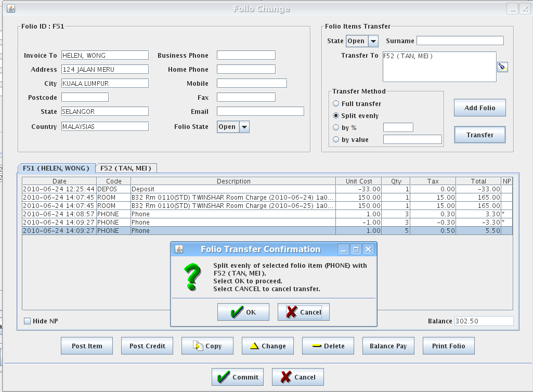This screenshot has width=533, height=392.
Task: Enable the Hide NP checkbox
Action: tap(27, 321)
